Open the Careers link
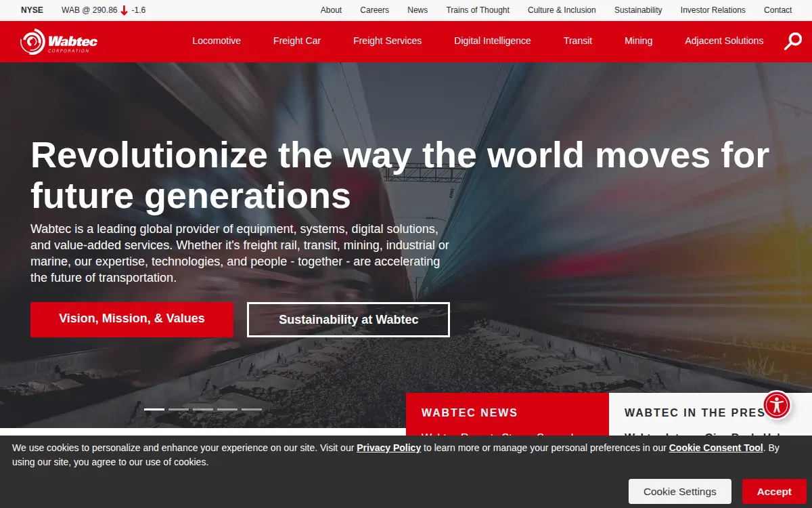The width and height of the screenshot is (812, 508). click(x=374, y=10)
